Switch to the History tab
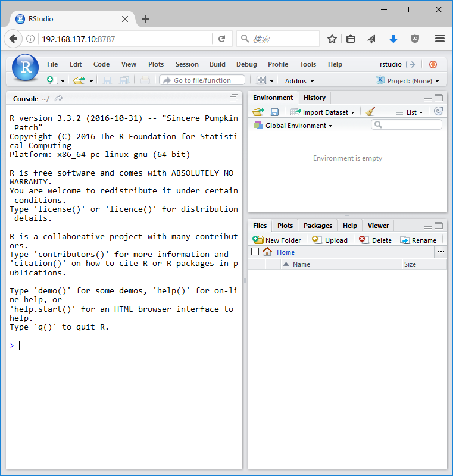Image resolution: width=453 pixels, height=476 pixels. [x=314, y=98]
